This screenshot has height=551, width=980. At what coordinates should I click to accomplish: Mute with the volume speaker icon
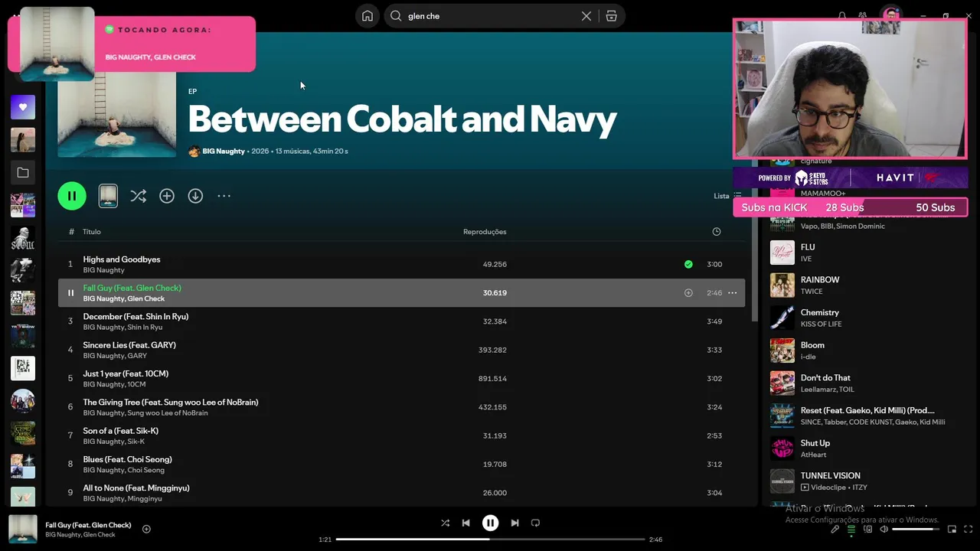[x=884, y=529]
